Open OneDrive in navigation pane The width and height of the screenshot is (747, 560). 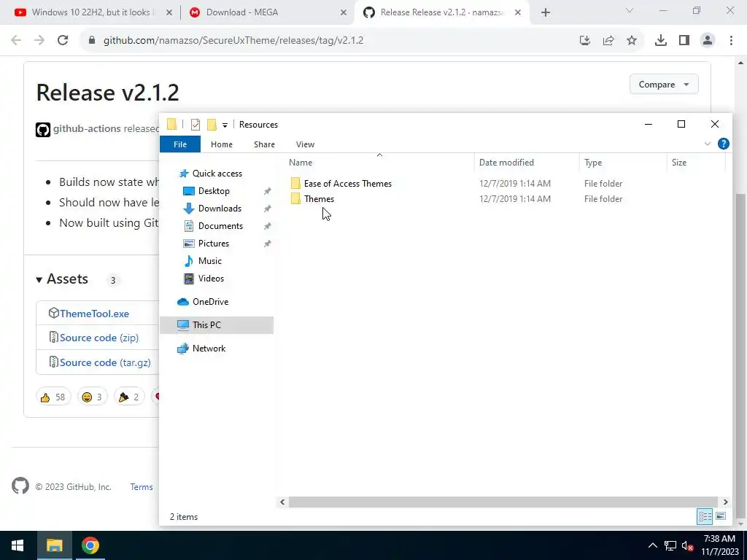coord(210,302)
